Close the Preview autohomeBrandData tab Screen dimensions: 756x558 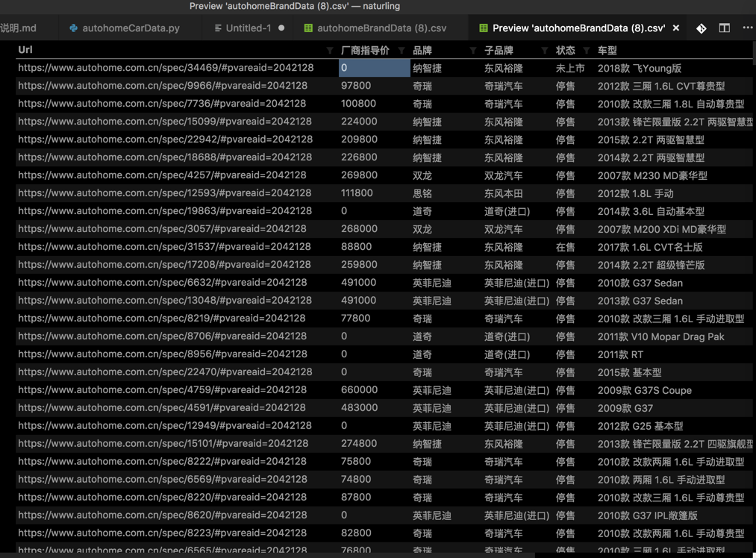(x=676, y=28)
